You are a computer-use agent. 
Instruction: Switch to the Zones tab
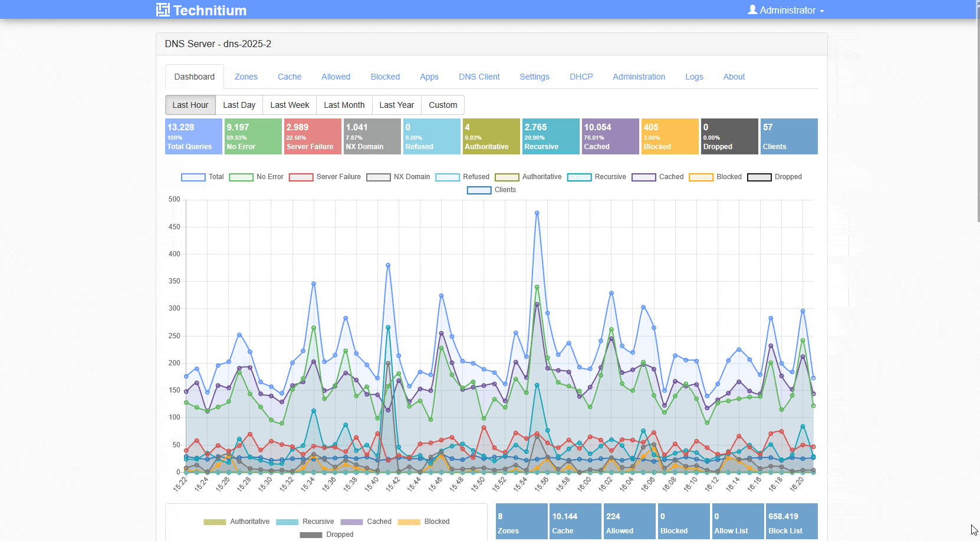point(246,77)
